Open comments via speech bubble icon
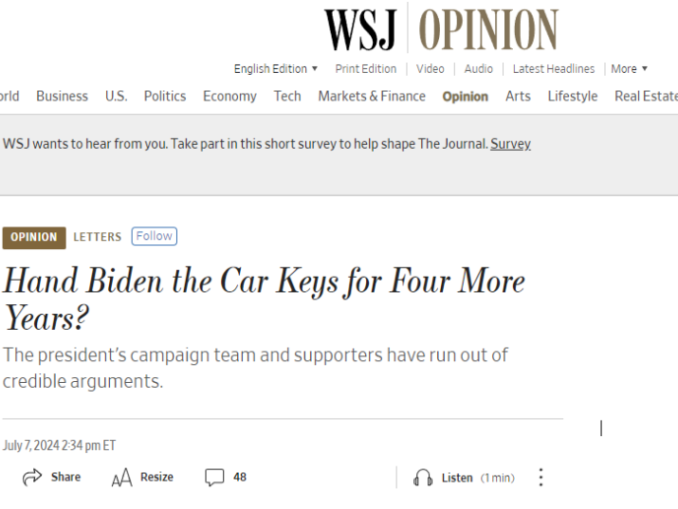678x509 pixels. pyautogui.click(x=214, y=477)
